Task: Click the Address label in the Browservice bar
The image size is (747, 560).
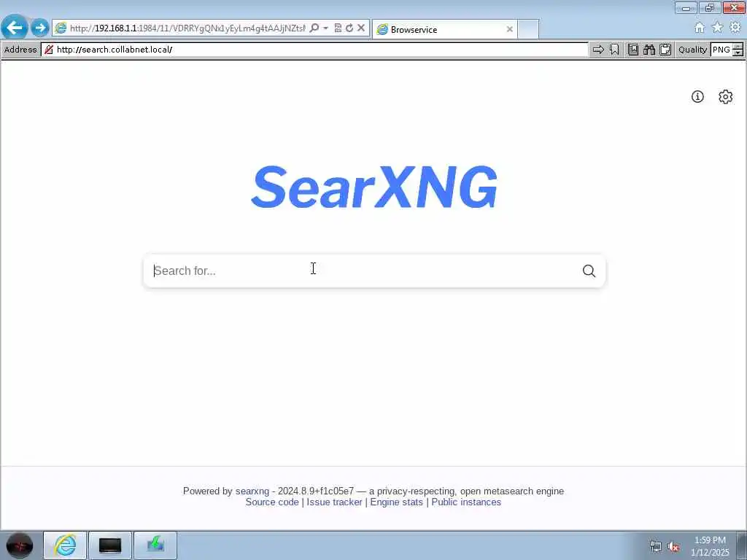Action: click(20, 50)
